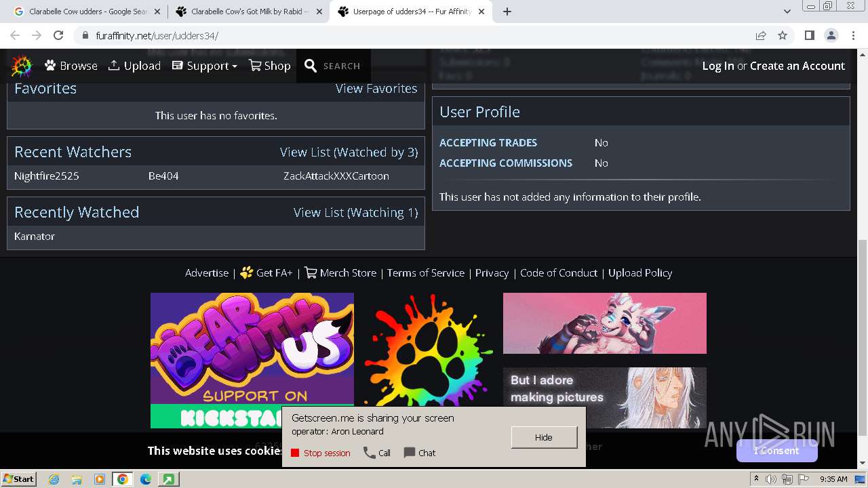Screen dimensions: 868x488
Task: Click the Get FA+ footer link
Action: [267, 272]
